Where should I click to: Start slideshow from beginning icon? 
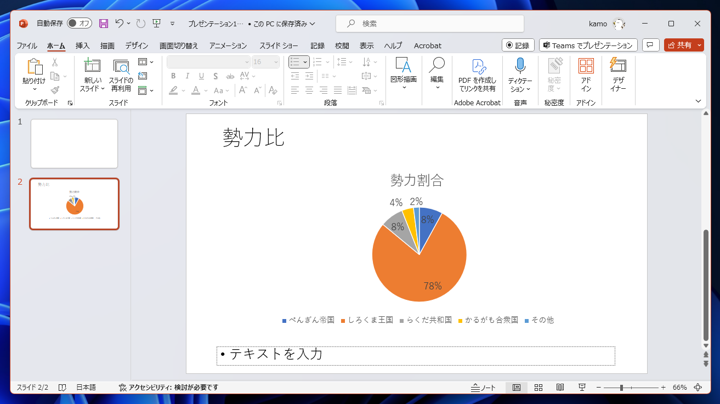(157, 23)
